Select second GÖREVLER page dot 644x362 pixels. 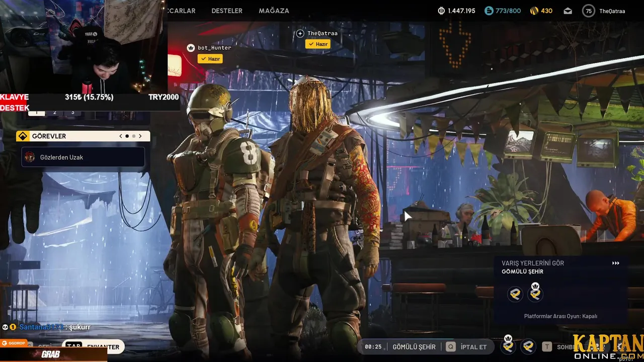coord(134,136)
